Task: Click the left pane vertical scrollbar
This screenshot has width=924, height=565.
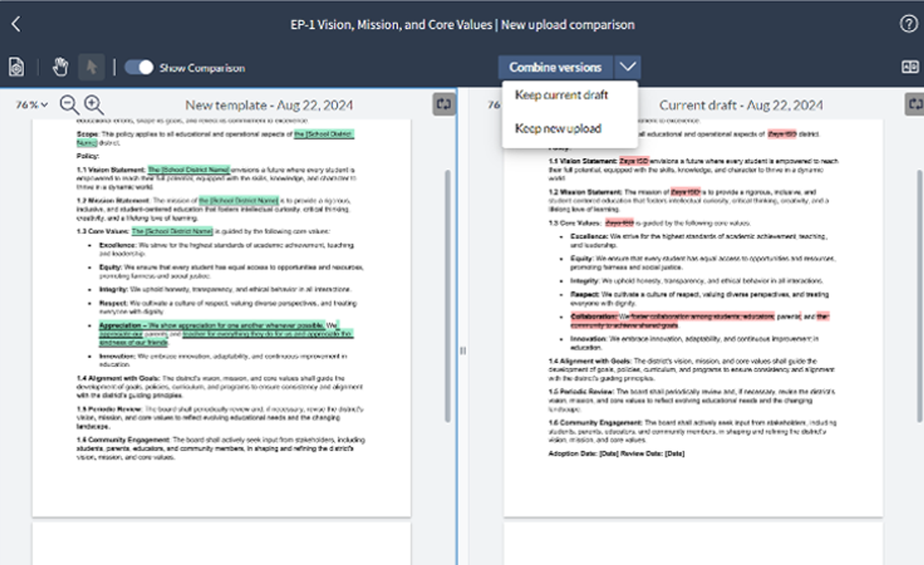Action: (x=447, y=296)
